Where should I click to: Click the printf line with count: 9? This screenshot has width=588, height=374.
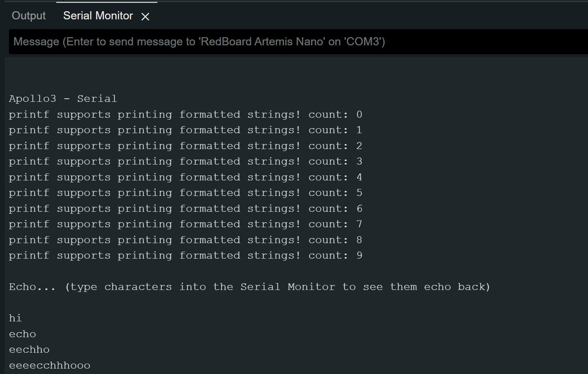(x=186, y=256)
